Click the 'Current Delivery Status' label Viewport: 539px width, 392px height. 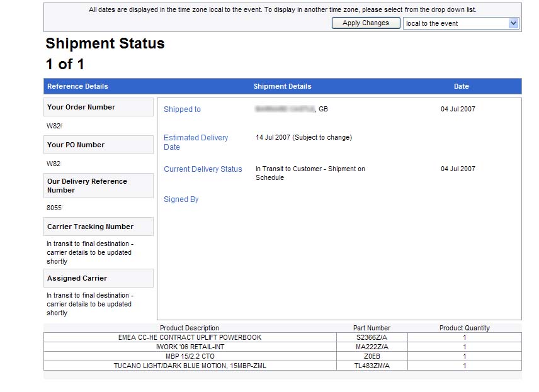[203, 169]
